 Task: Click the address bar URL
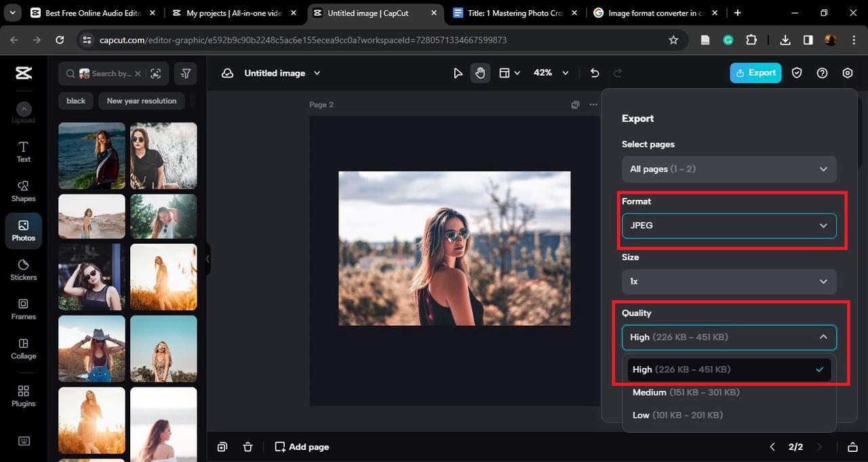coord(303,40)
